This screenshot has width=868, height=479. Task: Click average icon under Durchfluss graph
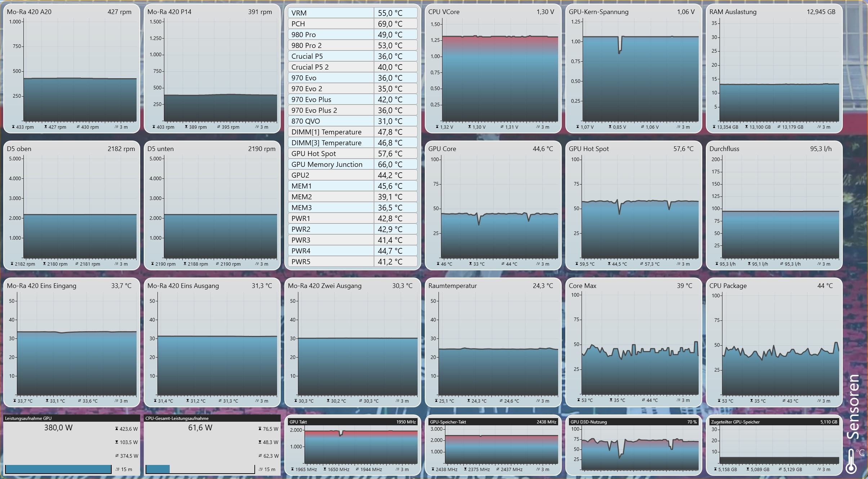782,264
